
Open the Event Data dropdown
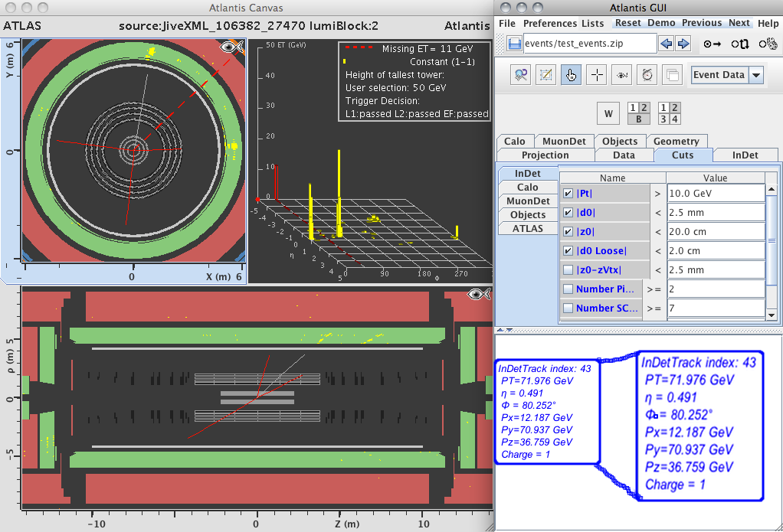coord(756,75)
